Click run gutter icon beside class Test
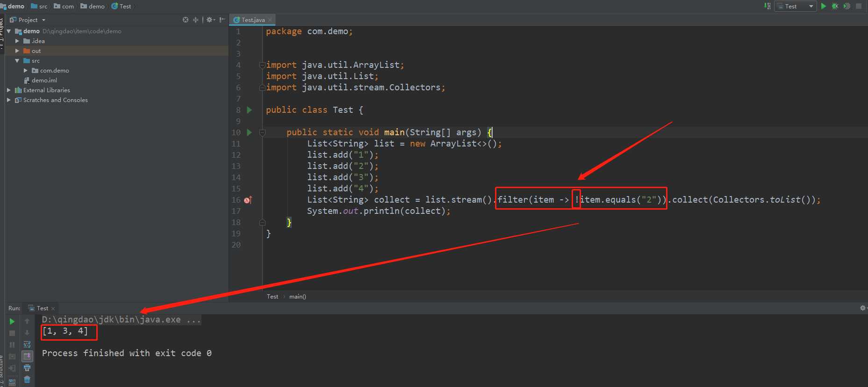 [x=249, y=110]
